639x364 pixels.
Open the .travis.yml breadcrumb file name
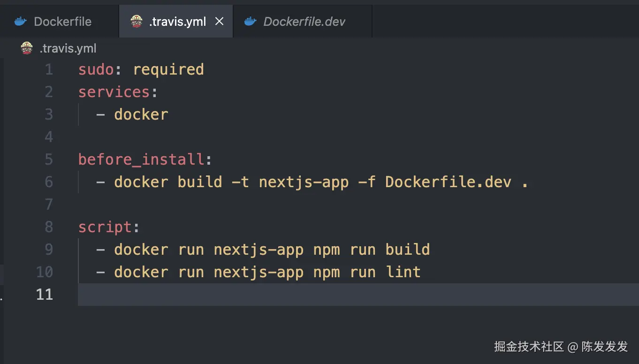(x=68, y=48)
